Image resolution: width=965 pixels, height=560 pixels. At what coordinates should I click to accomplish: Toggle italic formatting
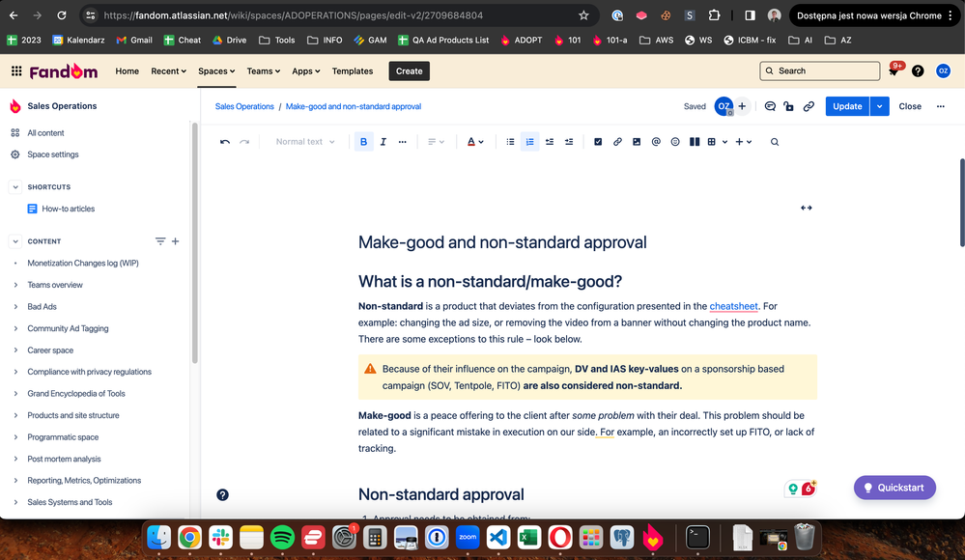click(x=383, y=142)
